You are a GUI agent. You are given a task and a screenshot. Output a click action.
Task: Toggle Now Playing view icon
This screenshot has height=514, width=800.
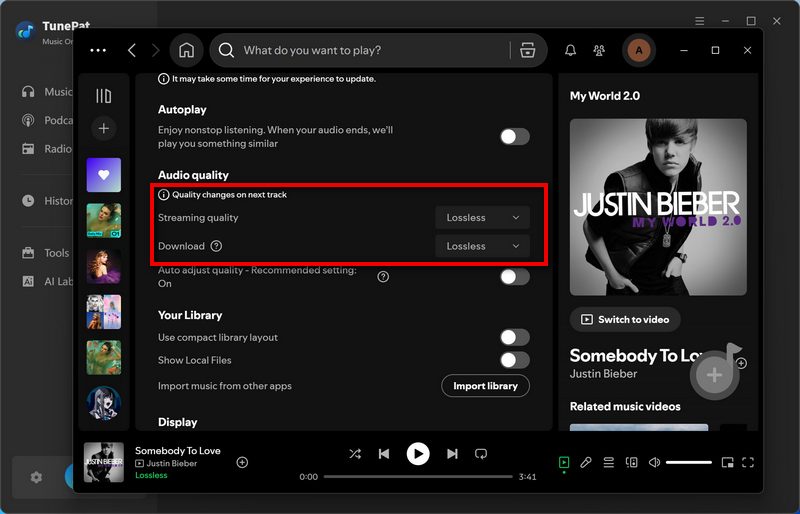click(564, 462)
